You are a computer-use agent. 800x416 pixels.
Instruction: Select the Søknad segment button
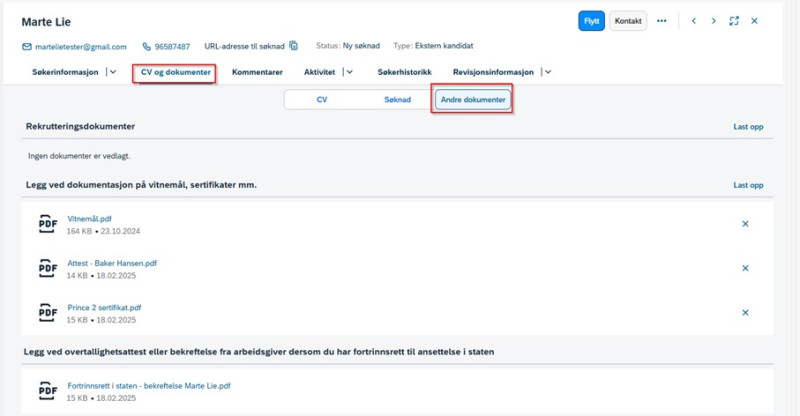[397, 100]
